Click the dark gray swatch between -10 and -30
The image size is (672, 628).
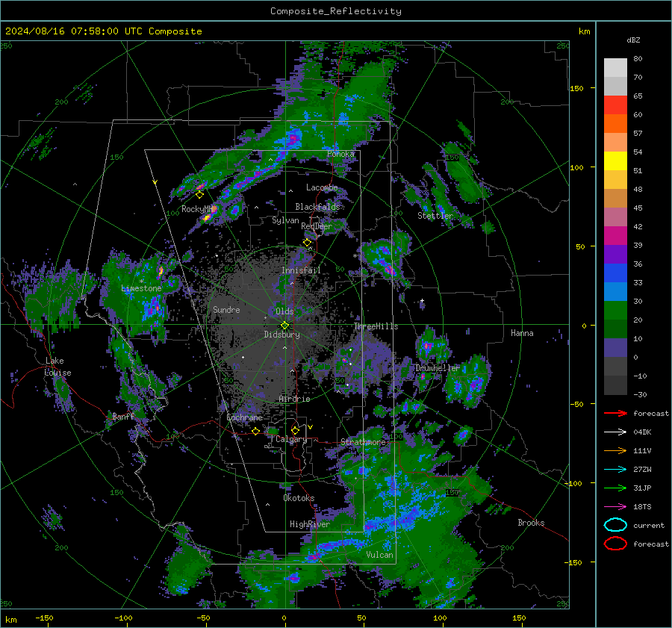coord(615,385)
